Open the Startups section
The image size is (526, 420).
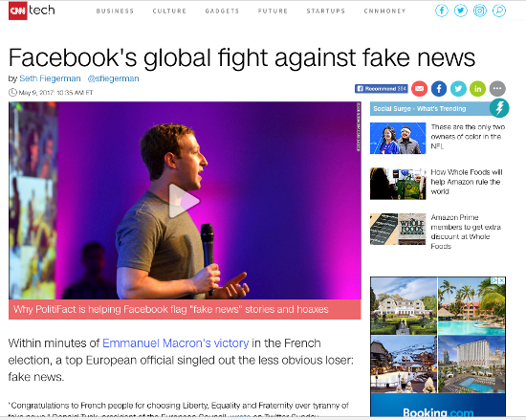326,11
